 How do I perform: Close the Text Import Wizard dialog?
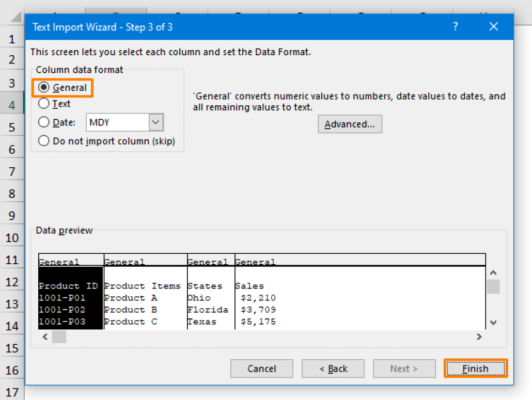pyautogui.click(x=493, y=26)
